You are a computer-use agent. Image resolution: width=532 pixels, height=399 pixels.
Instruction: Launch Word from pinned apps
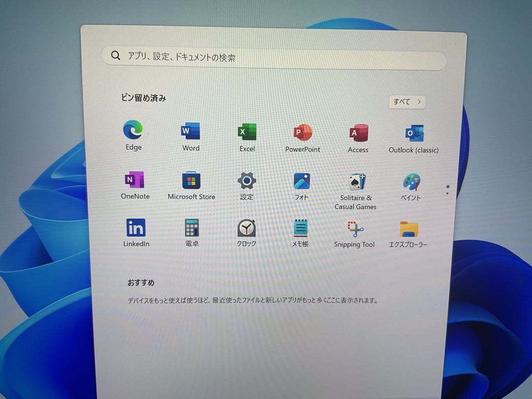click(190, 131)
